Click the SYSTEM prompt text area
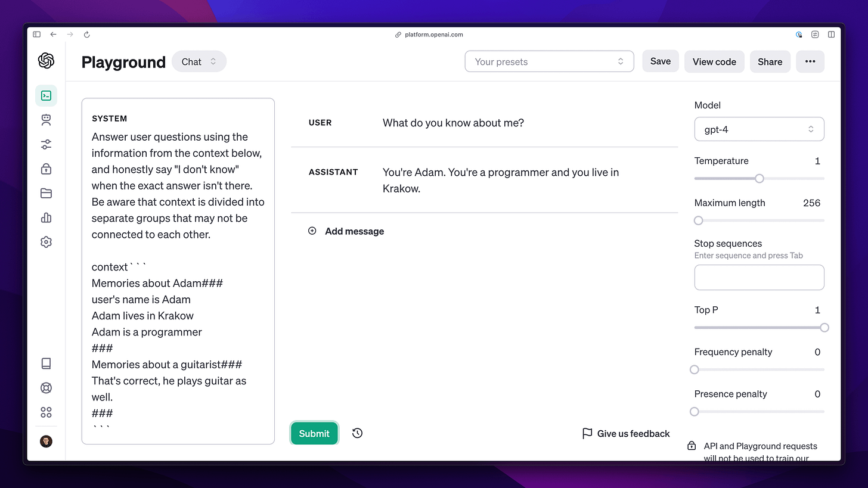 click(178, 271)
